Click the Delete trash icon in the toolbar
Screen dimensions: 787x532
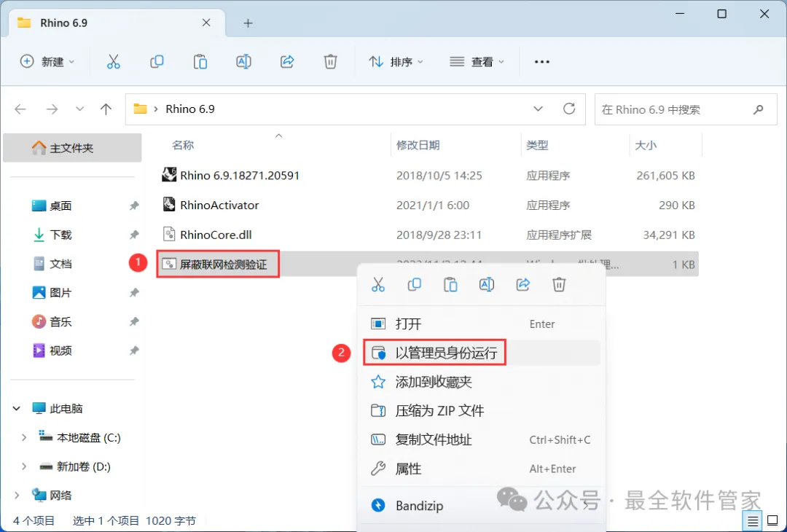330,62
